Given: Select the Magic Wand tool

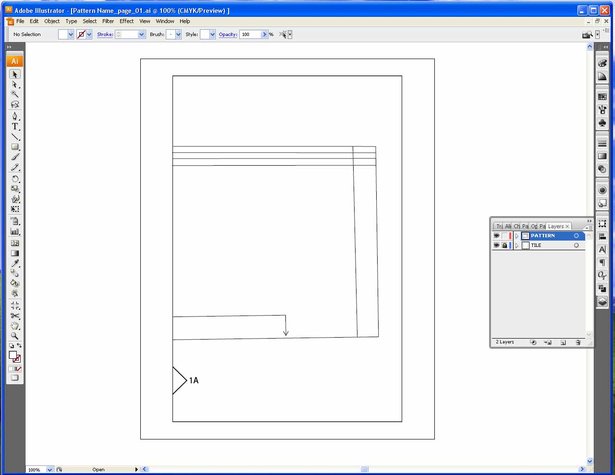Looking at the screenshot, I should pos(15,94).
